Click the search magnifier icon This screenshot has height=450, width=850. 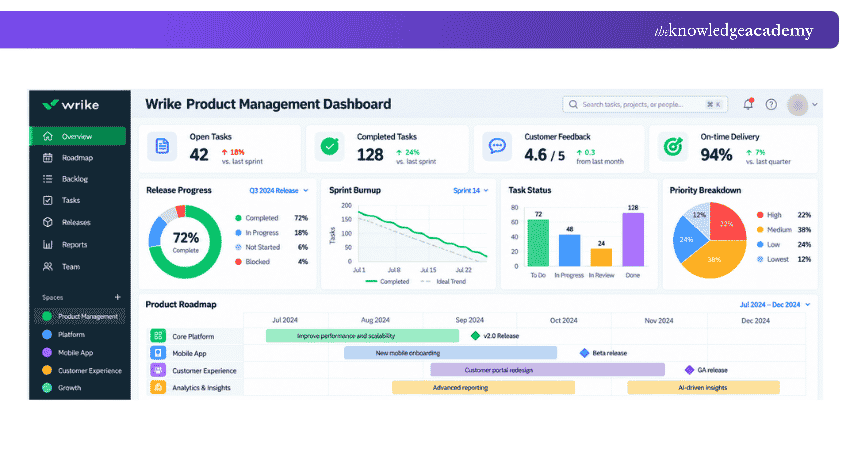[573, 104]
